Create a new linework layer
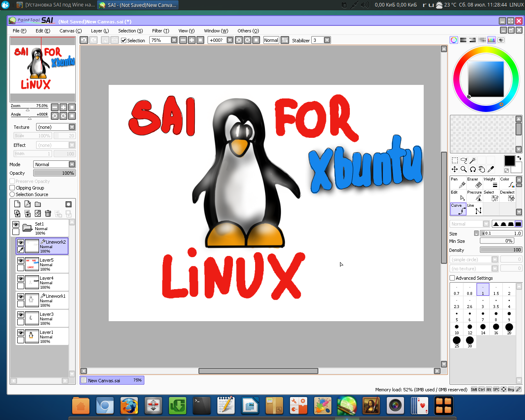Viewport: 525px width, 420px height. 27,204
